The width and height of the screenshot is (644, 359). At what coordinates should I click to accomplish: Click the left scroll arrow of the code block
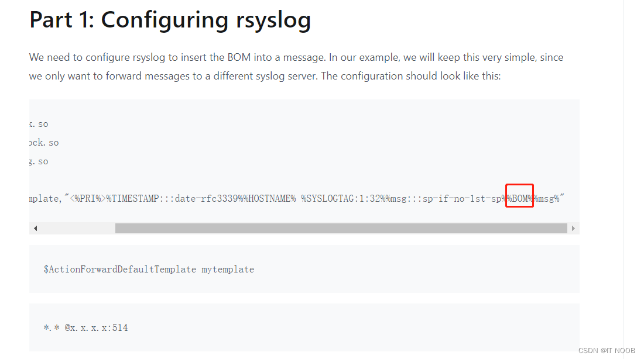[x=35, y=227]
